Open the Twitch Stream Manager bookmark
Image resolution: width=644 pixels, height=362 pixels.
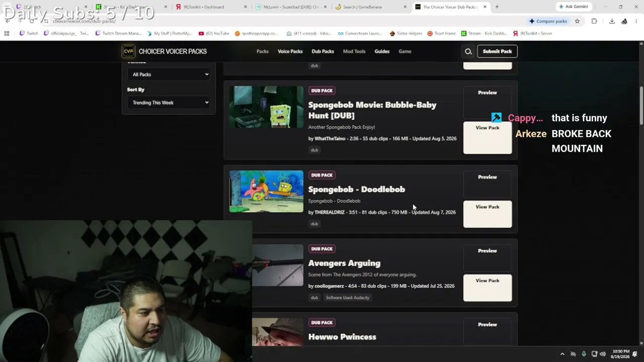point(119,33)
